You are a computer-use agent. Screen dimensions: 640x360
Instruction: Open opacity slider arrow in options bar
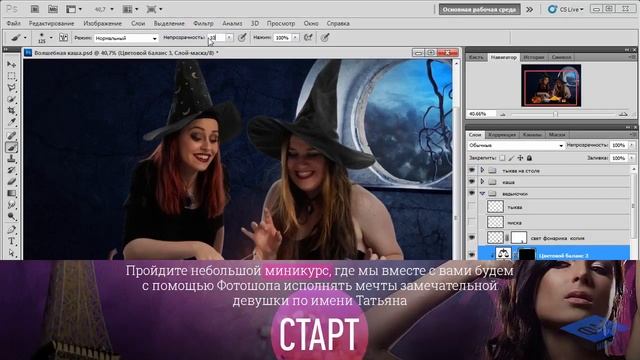[x=229, y=38]
